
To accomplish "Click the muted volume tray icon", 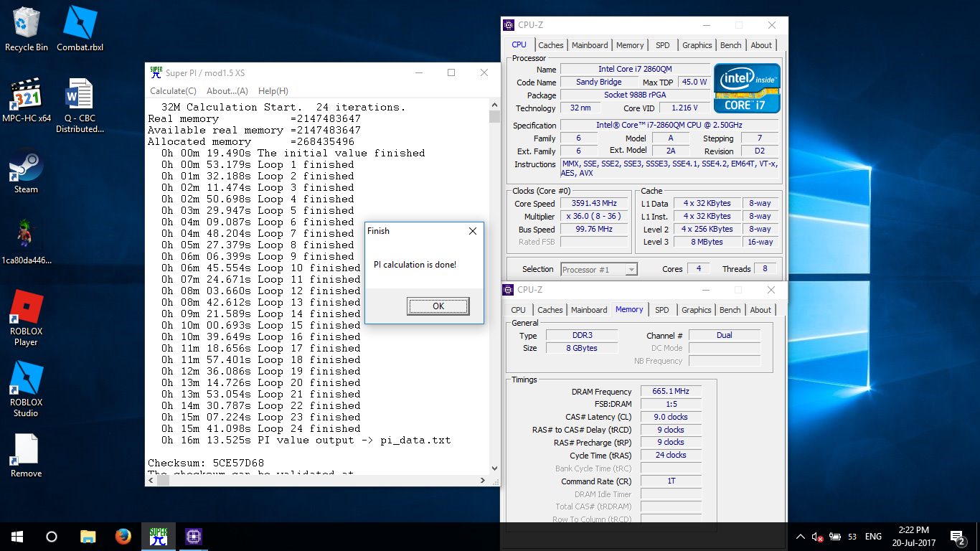I will [817, 537].
